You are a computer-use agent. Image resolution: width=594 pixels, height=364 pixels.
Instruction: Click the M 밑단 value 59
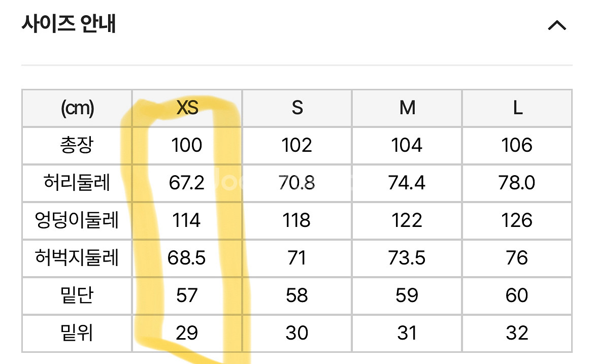(407, 295)
